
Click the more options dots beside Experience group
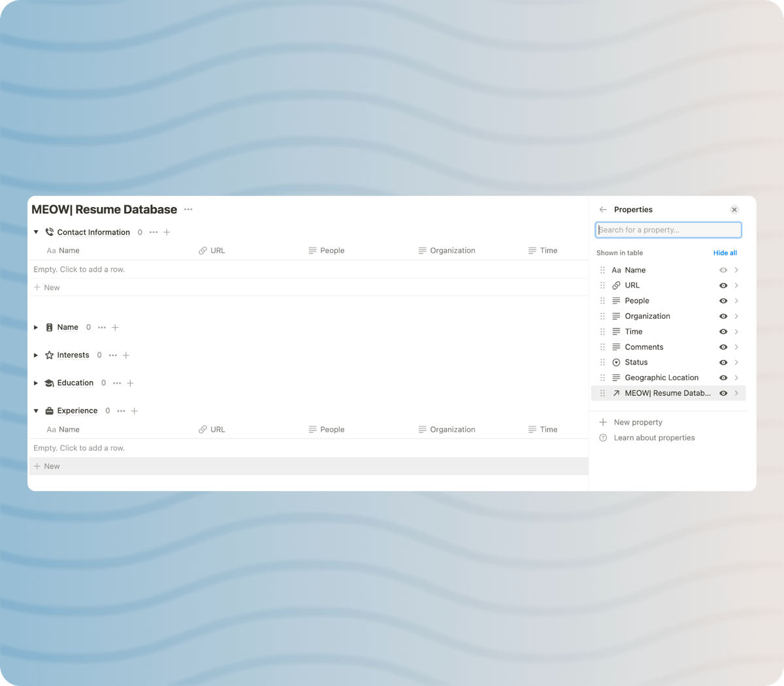121,411
